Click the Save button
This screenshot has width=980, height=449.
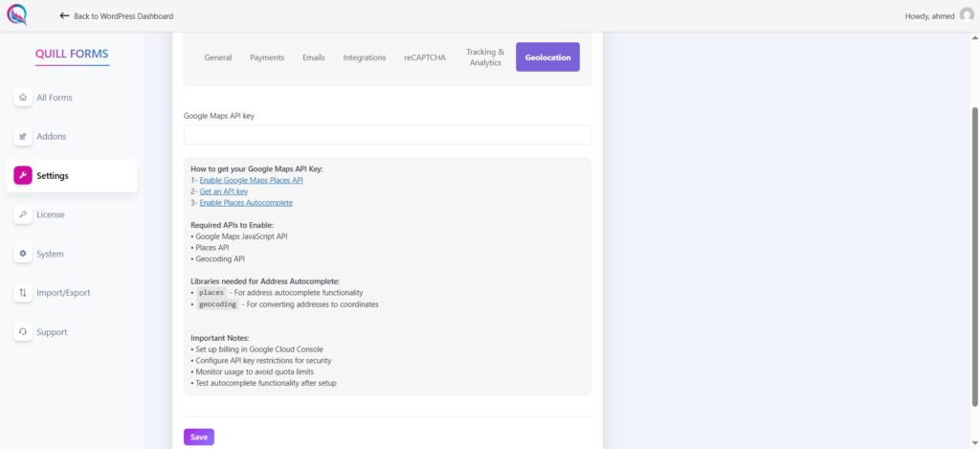pyautogui.click(x=199, y=438)
